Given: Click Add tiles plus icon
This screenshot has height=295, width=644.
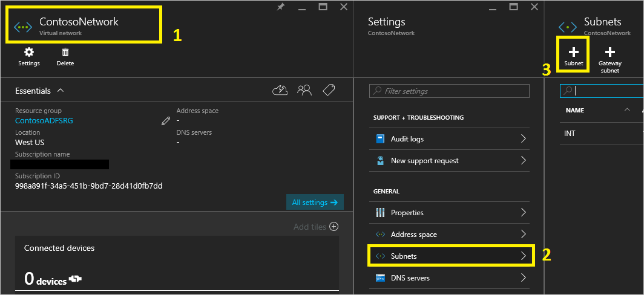Looking at the screenshot, I should [x=334, y=227].
